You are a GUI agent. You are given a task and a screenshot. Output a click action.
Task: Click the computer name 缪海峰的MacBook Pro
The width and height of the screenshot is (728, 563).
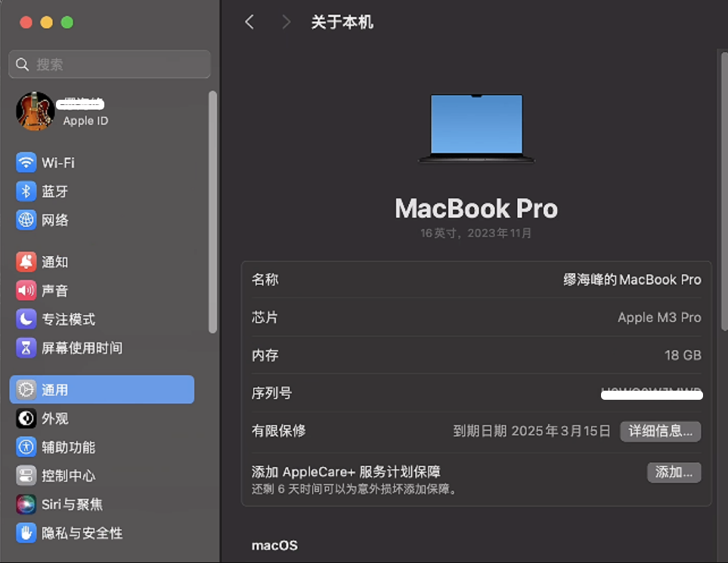(x=632, y=280)
